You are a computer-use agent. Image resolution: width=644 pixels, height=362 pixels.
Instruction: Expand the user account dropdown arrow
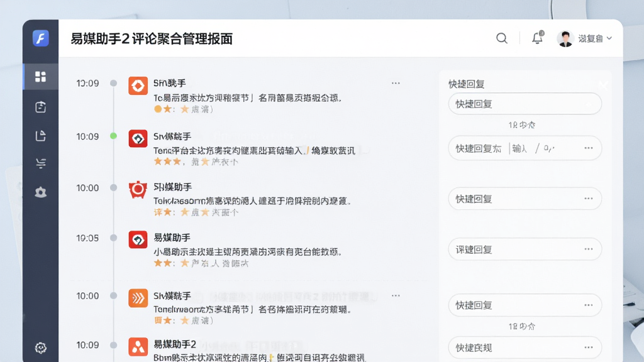[609, 38]
